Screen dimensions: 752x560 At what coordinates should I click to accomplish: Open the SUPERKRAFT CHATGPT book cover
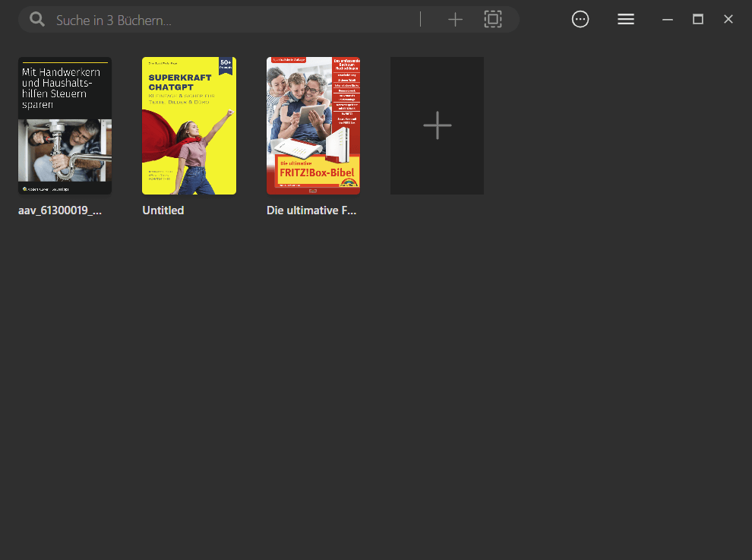188,125
